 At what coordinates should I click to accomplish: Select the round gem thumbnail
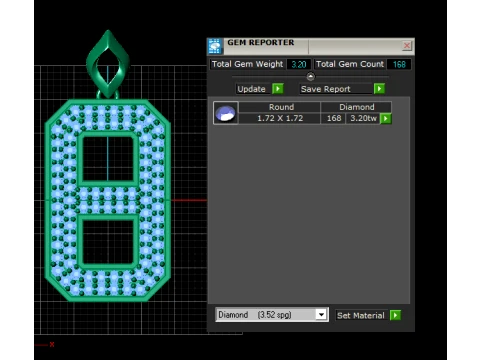click(x=226, y=113)
